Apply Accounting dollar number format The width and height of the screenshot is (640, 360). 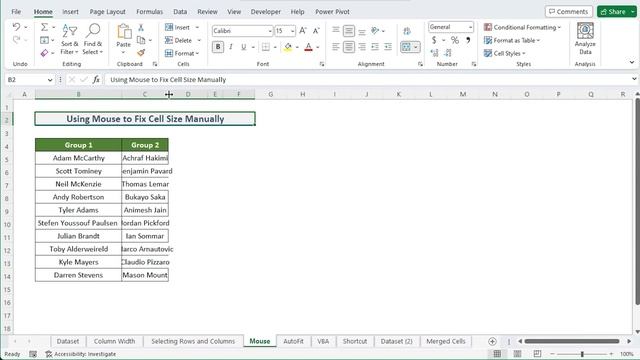(434, 40)
